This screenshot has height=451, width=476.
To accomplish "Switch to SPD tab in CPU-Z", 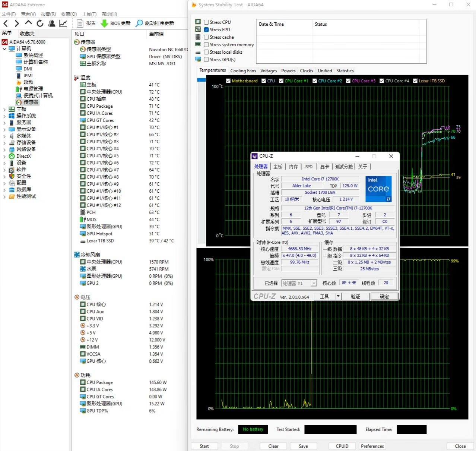I will [x=309, y=167].
